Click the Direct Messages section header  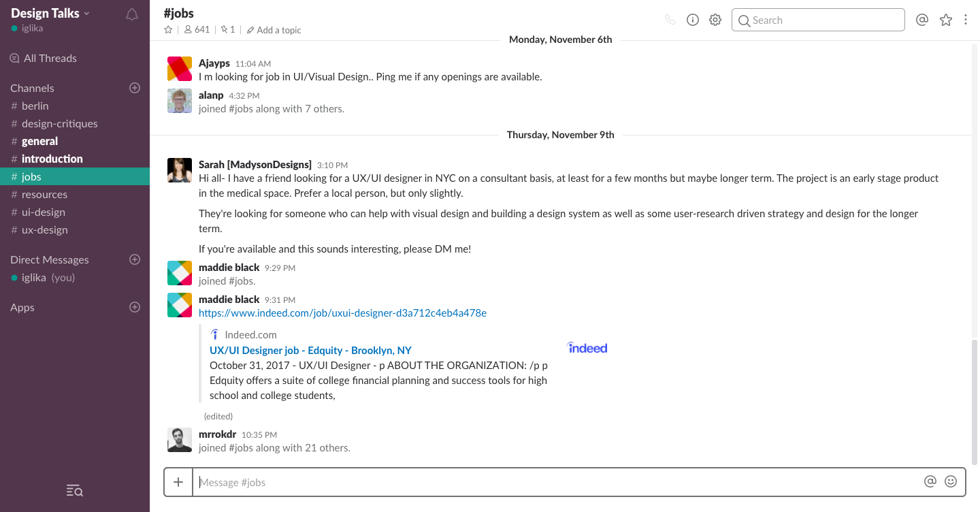[x=50, y=259]
